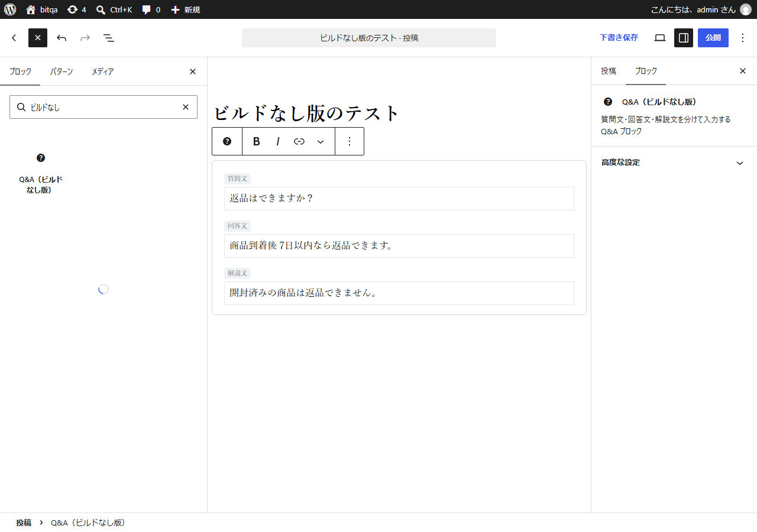The width and height of the screenshot is (757, 532).
Task: Open the updates icon showing 4
Action: click(x=77, y=9)
